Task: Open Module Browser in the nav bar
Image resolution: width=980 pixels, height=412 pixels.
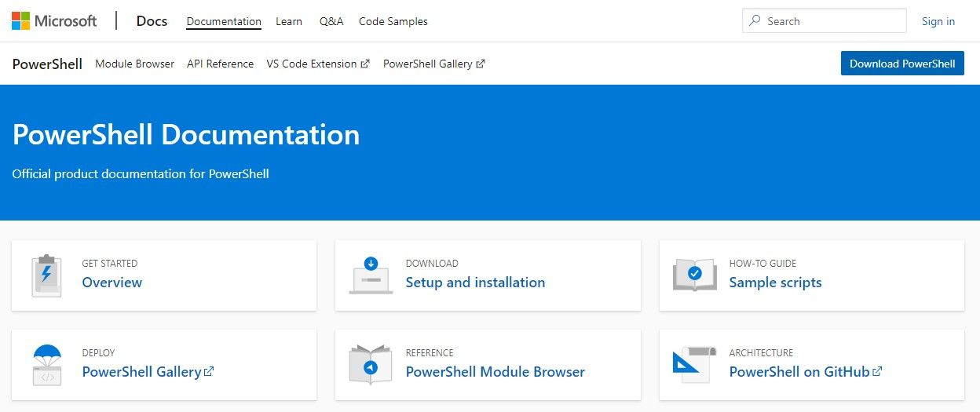Action: point(135,64)
